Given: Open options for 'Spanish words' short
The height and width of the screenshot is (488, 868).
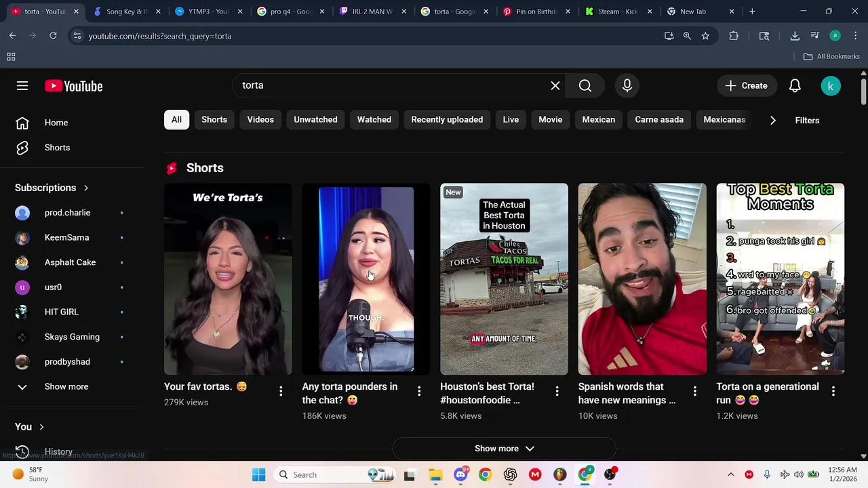Looking at the screenshot, I should pos(695,391).
